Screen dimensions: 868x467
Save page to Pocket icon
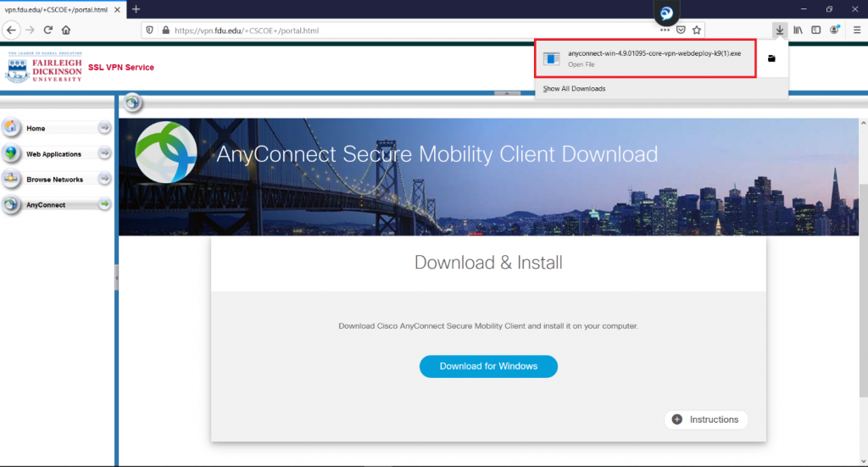(x=681, y=31)
